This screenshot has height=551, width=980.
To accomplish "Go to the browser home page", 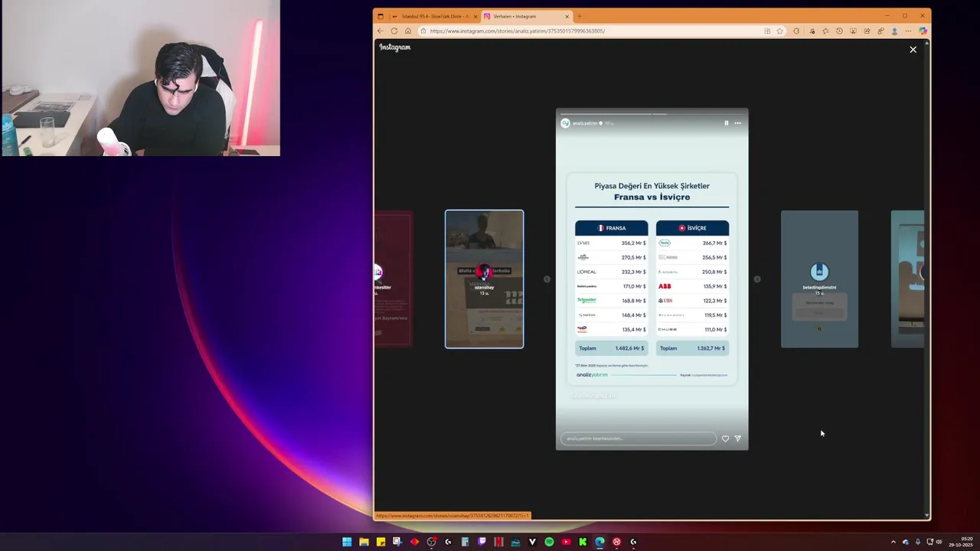I will click(x=408, y=31).
